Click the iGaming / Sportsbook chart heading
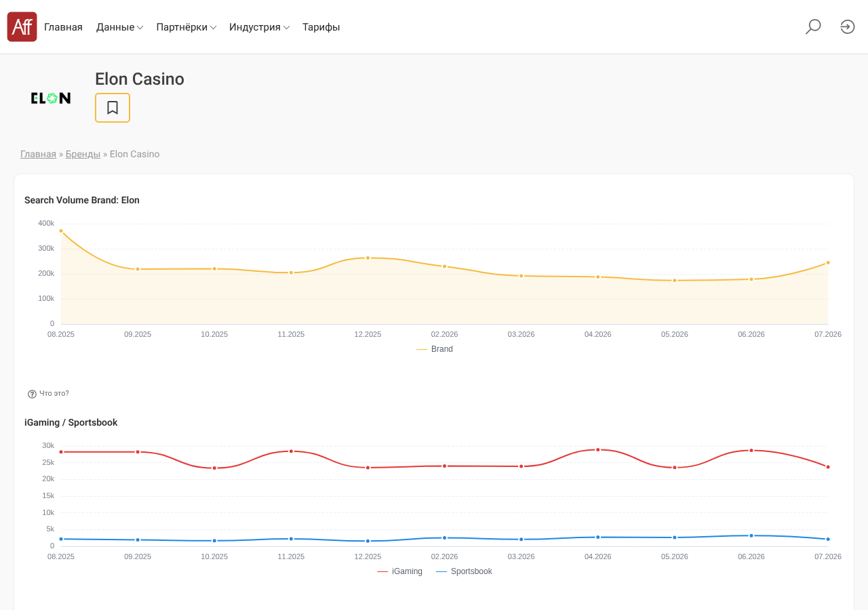The height and width of the screenshot is (610, 868). [71, 423]
